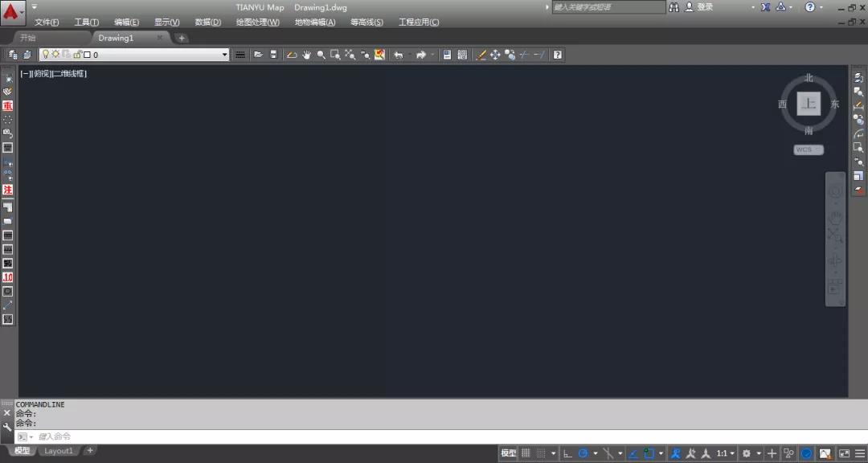Open the 地物编辑(A) menu

pyautogui.click(x=315, y=23)
